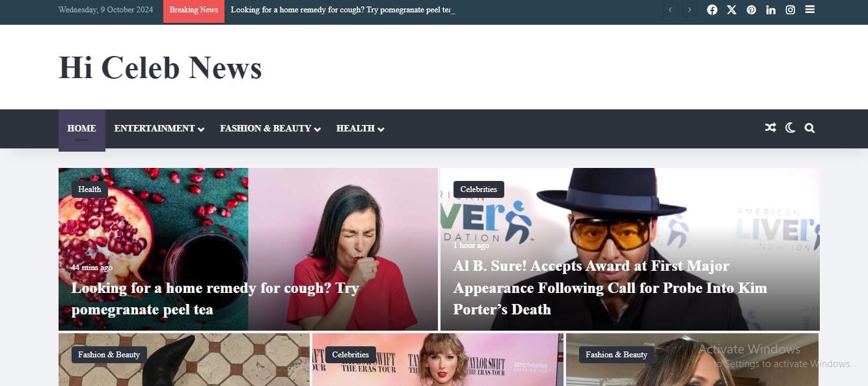Open the pomegranate peel tea article headline
868x386 pixels.
[215, 298]
